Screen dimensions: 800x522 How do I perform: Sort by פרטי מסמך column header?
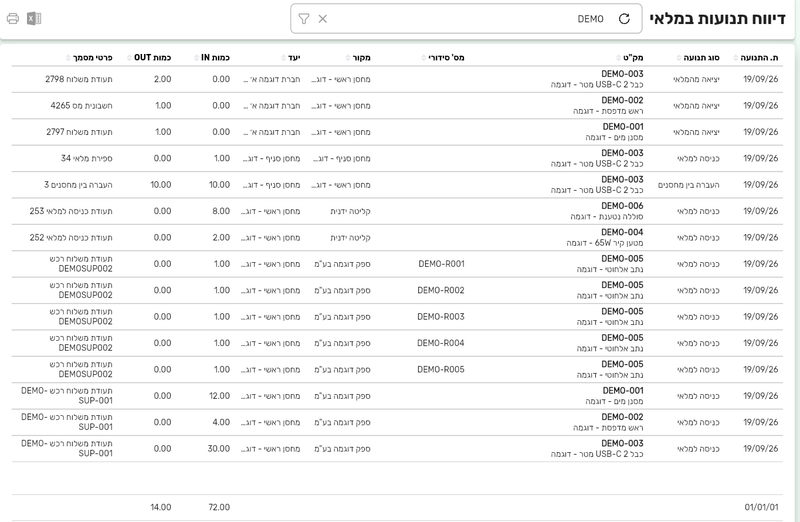(89, 58)
